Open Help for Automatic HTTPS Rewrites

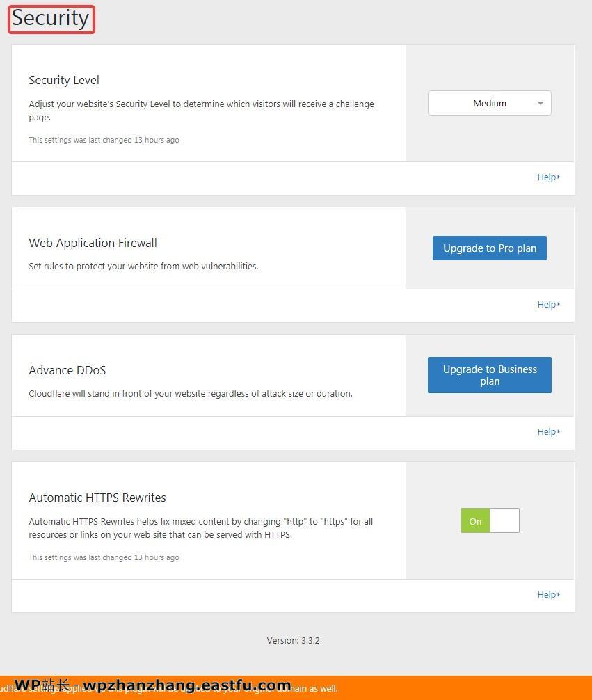548,595
